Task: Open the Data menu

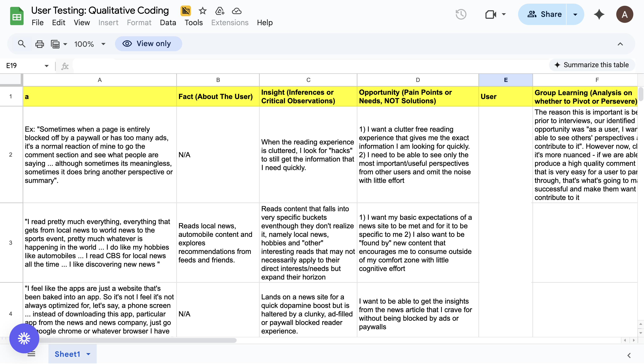Action: tap(168, 22)
